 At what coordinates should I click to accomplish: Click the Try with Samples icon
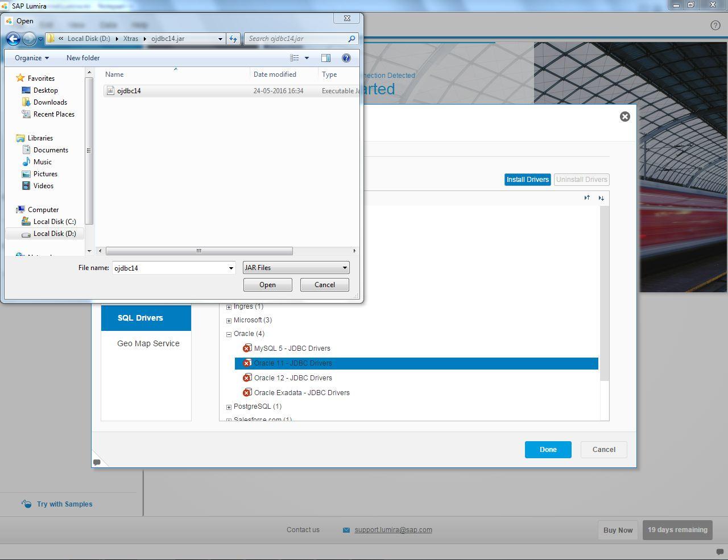click(27, 504)
